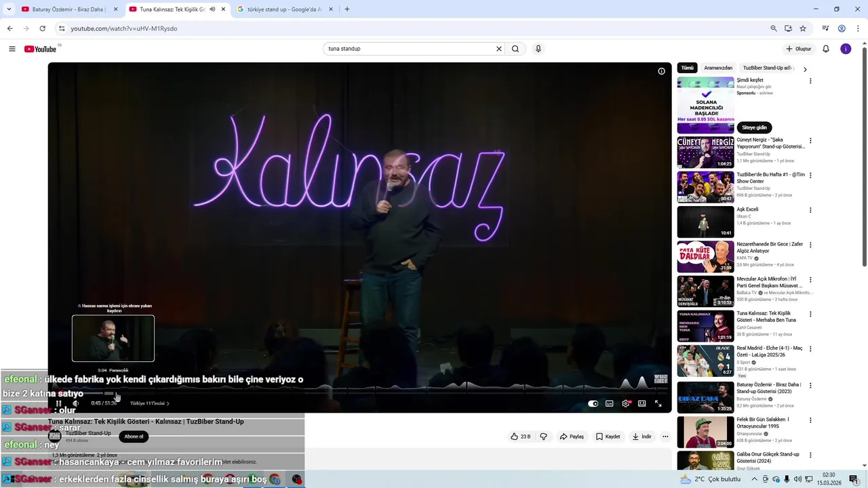Go to YouTube home via logo
Viewport: 868px width, 488px height.
coord(41,49)
